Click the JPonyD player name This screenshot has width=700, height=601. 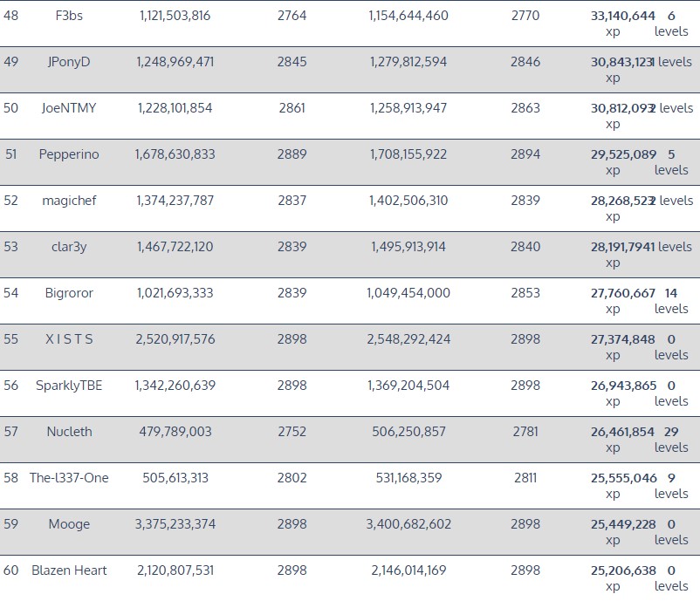coord(69,62)
